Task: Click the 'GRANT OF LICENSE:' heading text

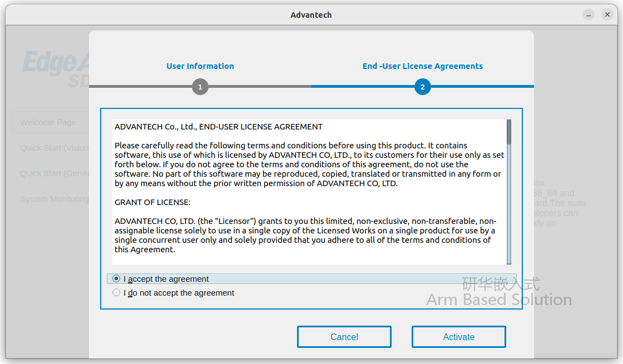Action: (152, 202)
